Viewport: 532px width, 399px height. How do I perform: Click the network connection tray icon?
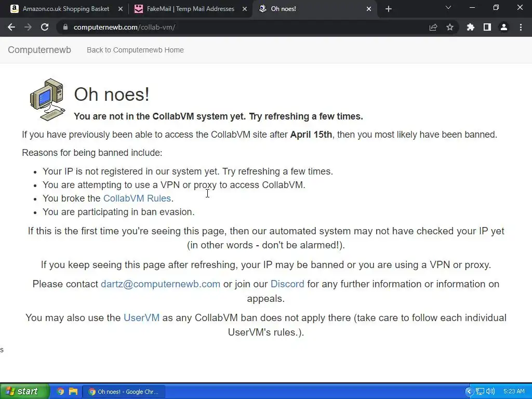(x=480, y=392)
